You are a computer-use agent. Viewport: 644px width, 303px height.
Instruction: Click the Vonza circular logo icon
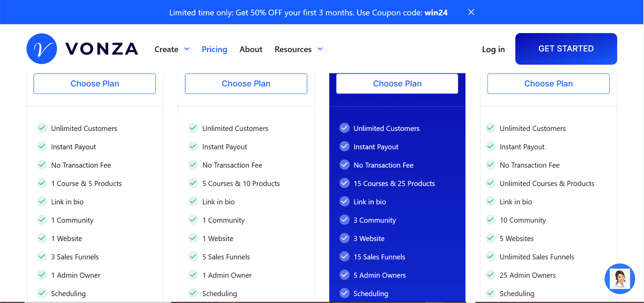[42, 49]
